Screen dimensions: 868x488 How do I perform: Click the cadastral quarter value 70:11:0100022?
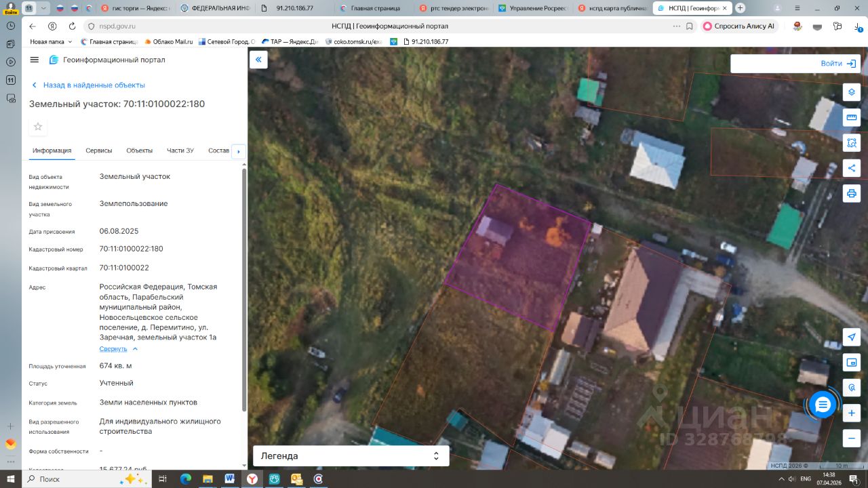(x=124, y=268)
